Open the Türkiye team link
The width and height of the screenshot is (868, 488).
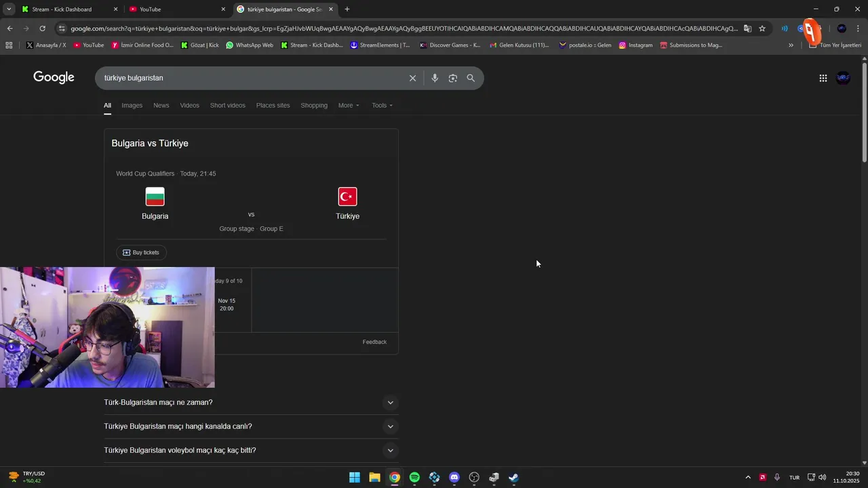(x=347, y=203)
